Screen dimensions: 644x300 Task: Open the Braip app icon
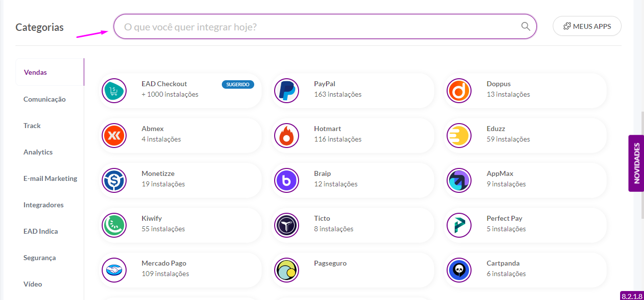[287, 180]
